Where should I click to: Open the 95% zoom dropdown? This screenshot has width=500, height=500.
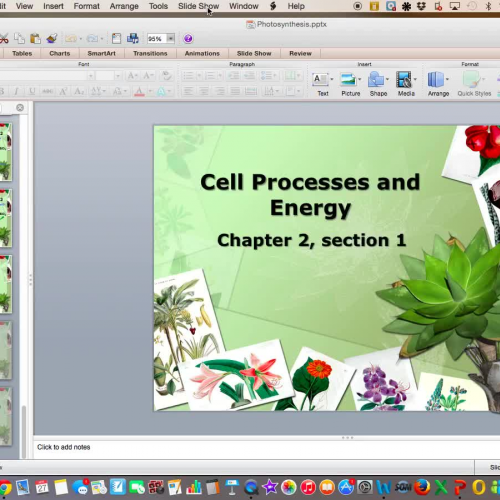[171, 39]
